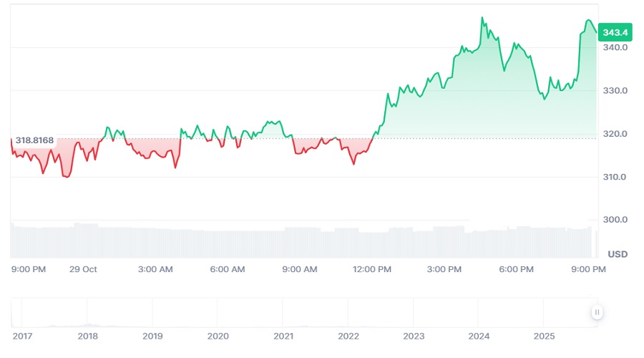Click the 3:00 AM time axis label
The width and height of the screenshot is (644, 358).
coord(155,269)
